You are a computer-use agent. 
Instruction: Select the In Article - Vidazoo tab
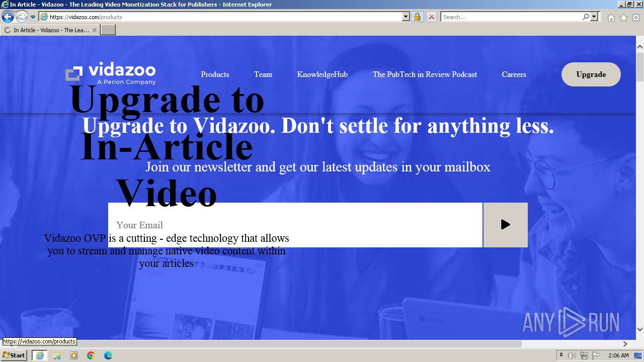point(50,30)
